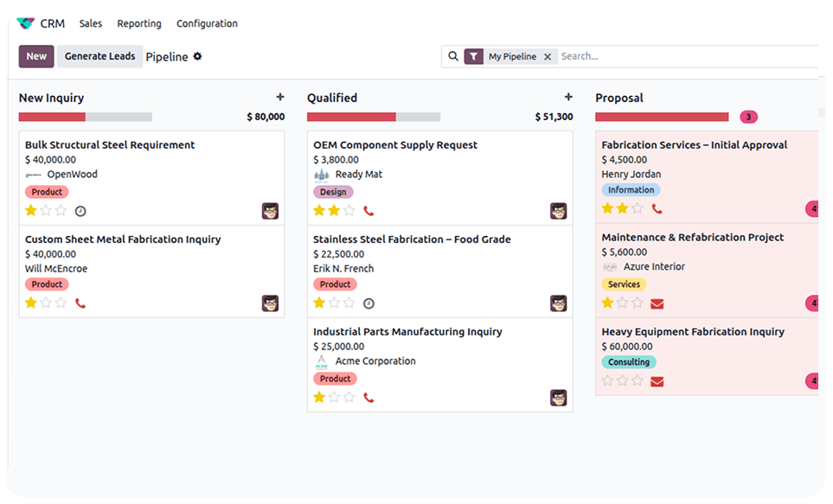
Task: Click the Proposal column title
Action: coord(618,98)
